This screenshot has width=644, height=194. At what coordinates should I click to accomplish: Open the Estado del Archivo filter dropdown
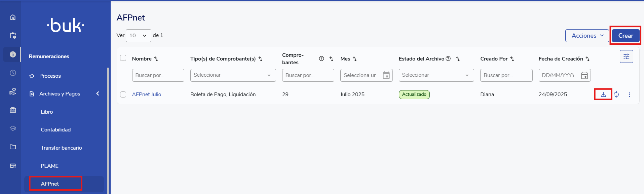(x=436, y=75)
